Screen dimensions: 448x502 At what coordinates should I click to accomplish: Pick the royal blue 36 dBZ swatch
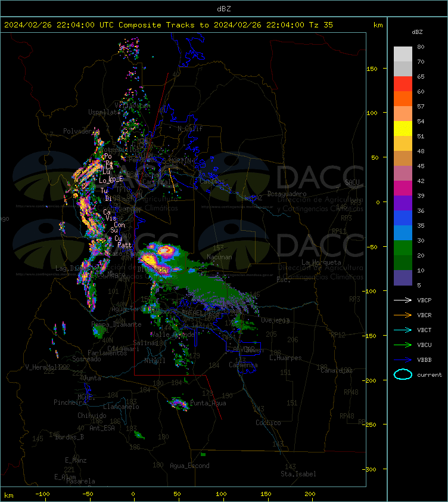(x=403, y=218)
